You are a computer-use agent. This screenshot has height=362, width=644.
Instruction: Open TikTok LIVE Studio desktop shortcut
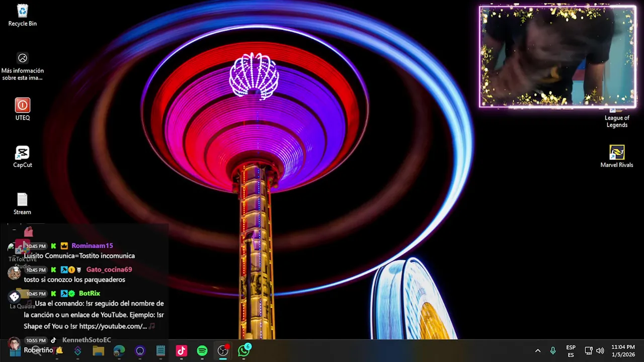23,254
